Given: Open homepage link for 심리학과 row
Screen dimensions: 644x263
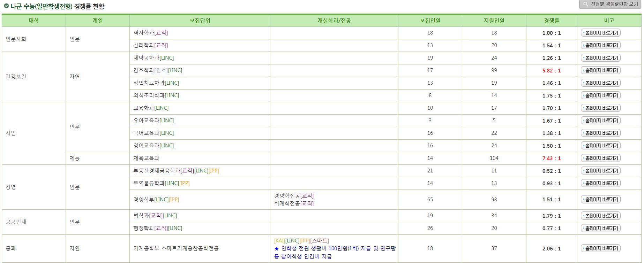Looking at the screenshot, I should tap(600, 45).
